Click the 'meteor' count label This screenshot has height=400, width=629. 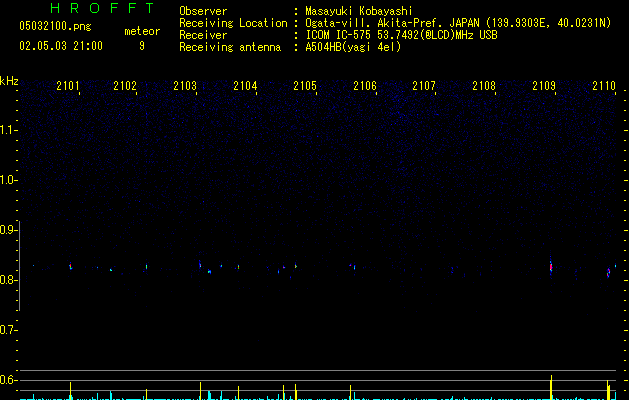click(142, 31)
